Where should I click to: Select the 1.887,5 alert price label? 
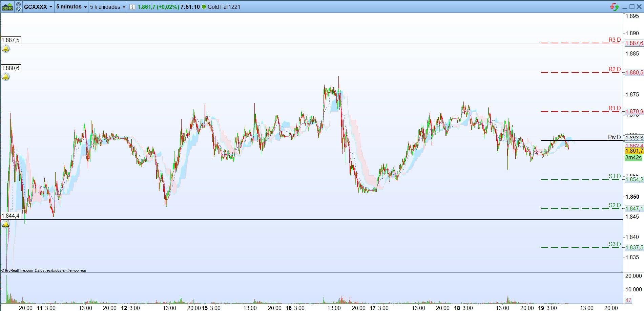coord(11,40)
